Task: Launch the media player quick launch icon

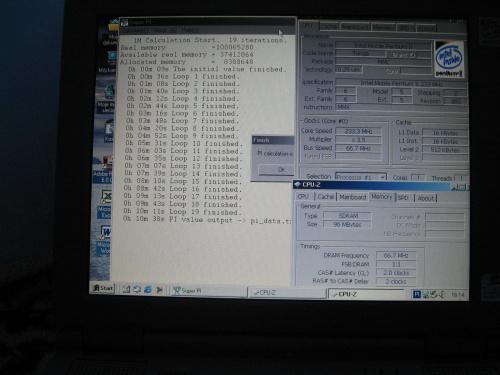Action: 159,290
